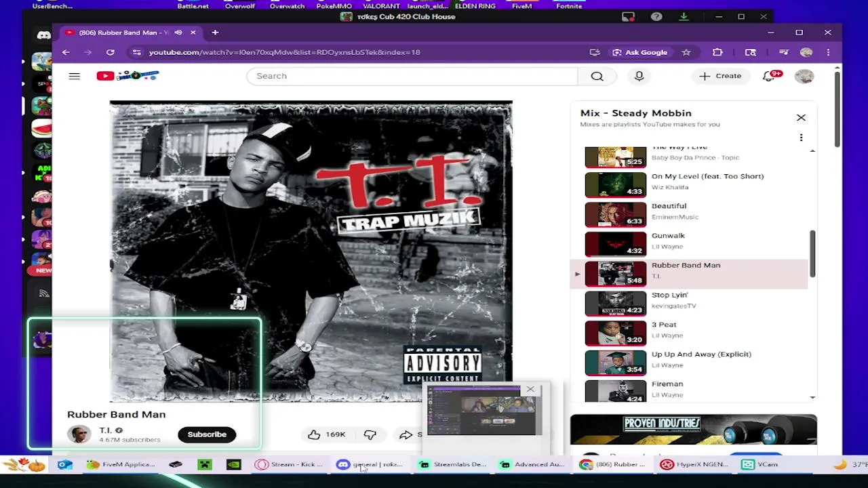Viewport: 868px width, 488px height.
Task: Open HyperX NGENUITY from taskbar
Action: pos(694,464)
